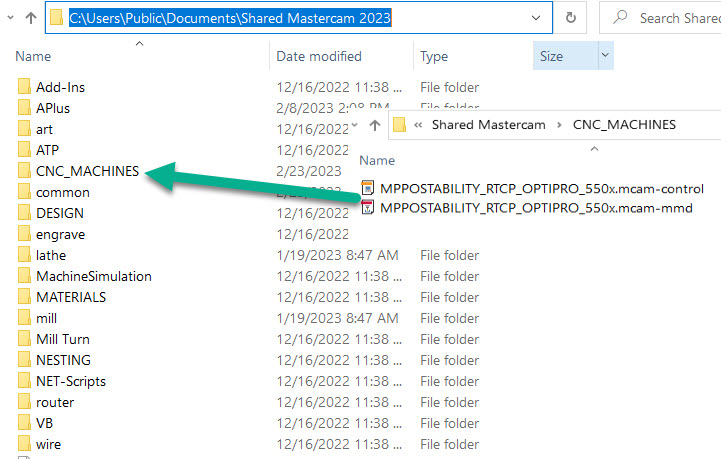Select the MPPOSTABILITY_RTCP_OPTIPRO_550x.mcam-control file name

(x=542, y=189)
